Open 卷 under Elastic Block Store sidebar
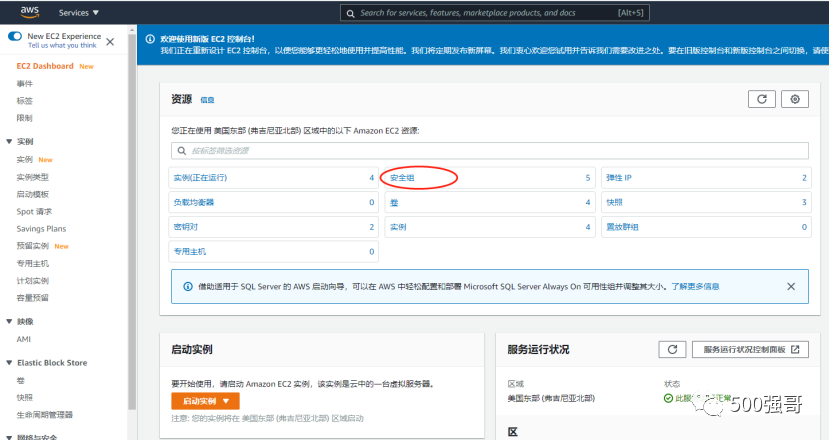Screen dimensions: 829x440 (21, 380)
